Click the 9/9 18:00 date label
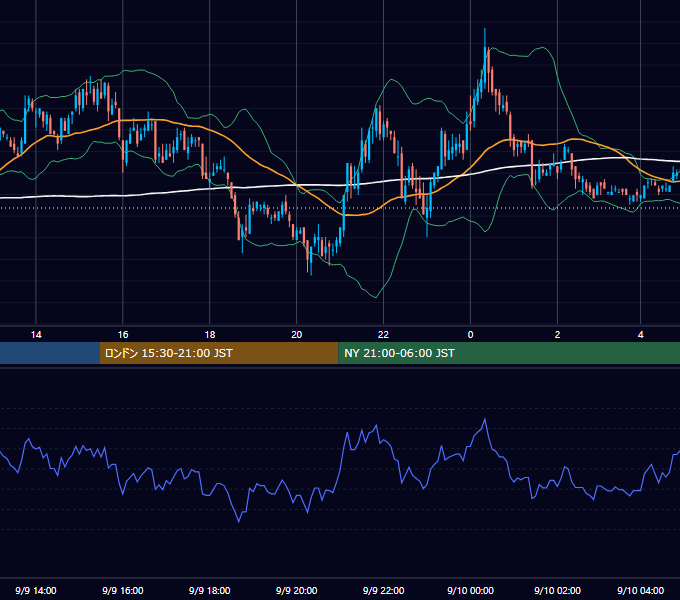Image resolution: width=680 pixels, height=600 pixels. 209,590
